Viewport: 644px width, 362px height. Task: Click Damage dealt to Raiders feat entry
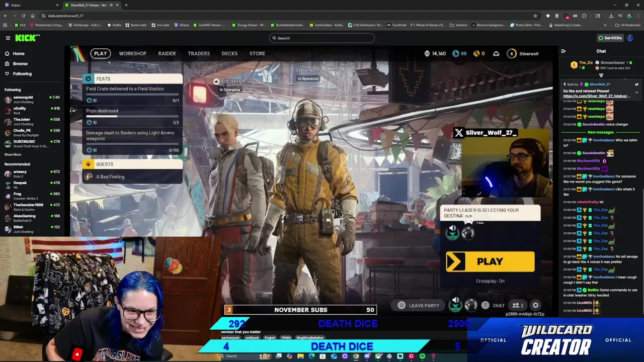pos(133,141)
